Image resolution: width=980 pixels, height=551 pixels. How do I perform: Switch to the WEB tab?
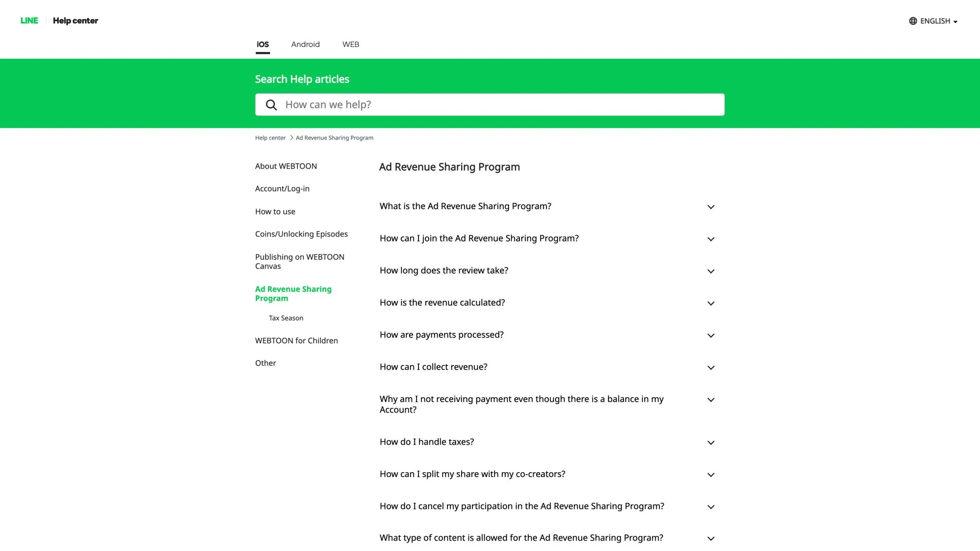350,44
